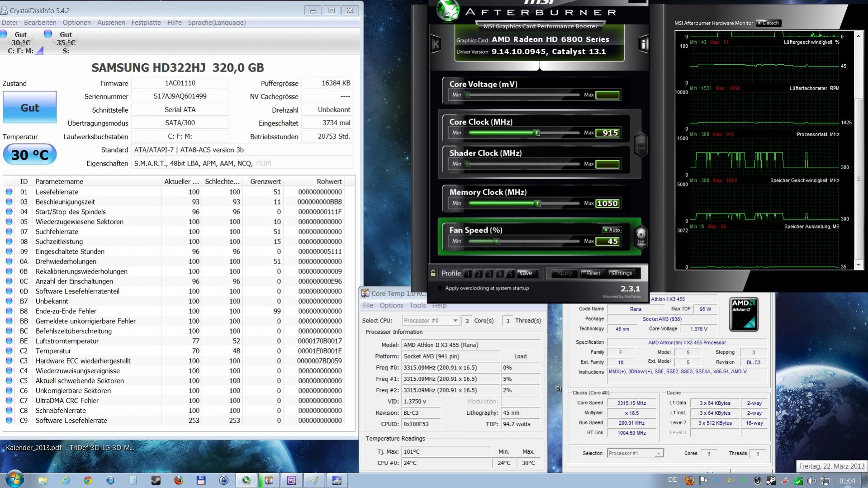Click the Memory Clock 1050 value field
The height and width of the screenshot is (488, 868).
pyautogui.click(x=607, y=203)
